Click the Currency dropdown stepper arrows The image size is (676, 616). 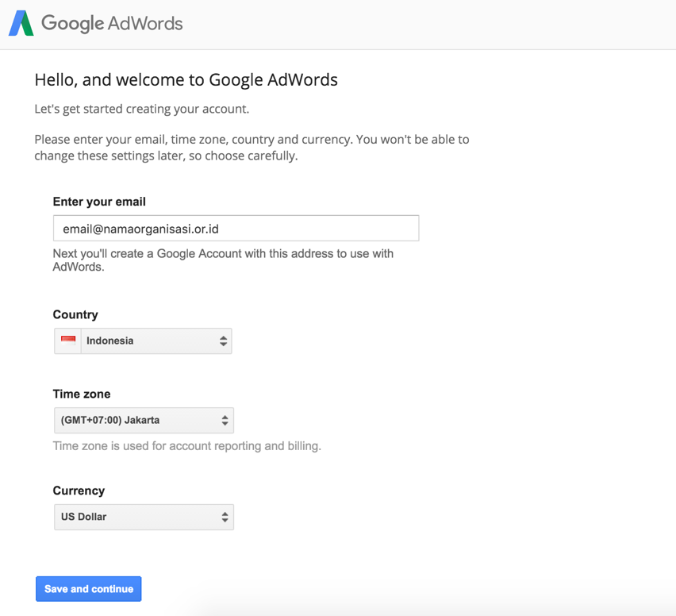pyautogui.click(x=225, y=517)
